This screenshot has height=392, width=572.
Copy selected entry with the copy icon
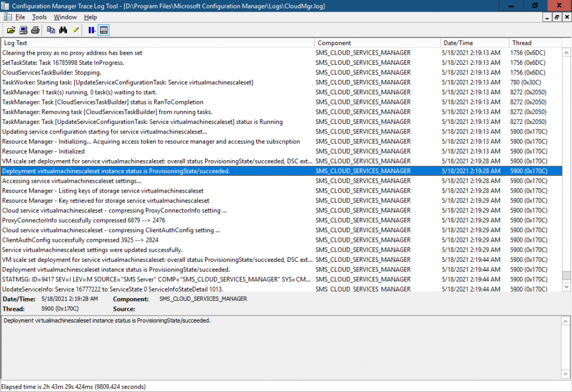coord(51,30)
